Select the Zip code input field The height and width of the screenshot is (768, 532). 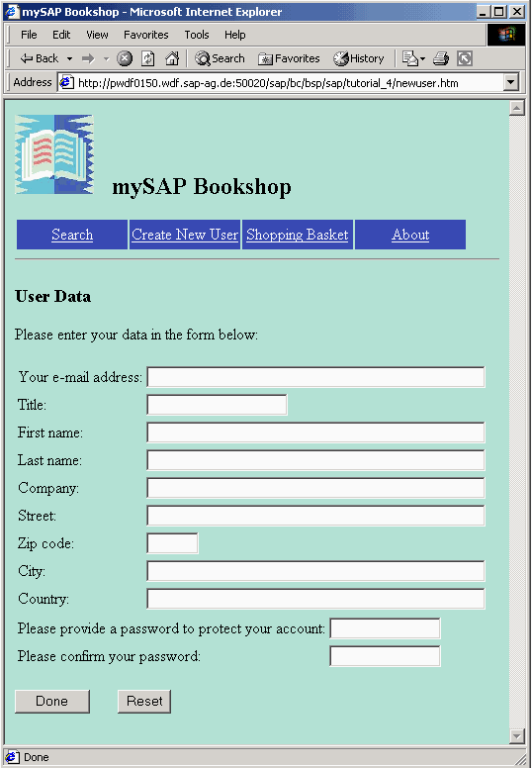pos(172,543)
